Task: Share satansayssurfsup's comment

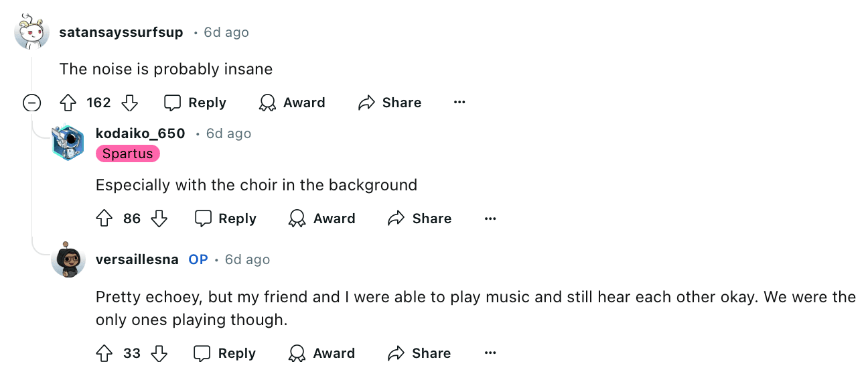Action: tap(390, 103)
